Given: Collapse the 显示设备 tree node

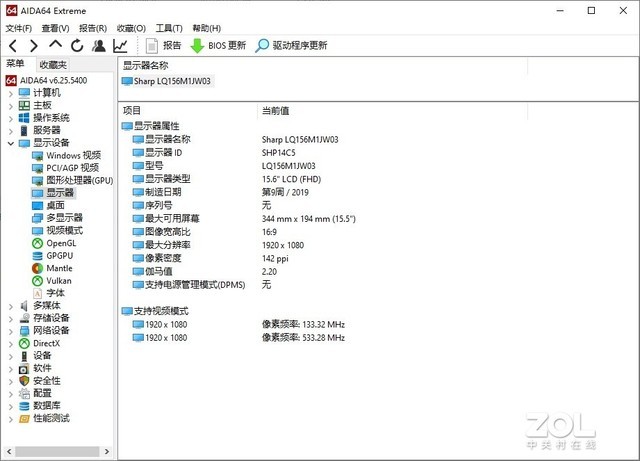Looking at the screenshot, I should coord(11,143).
